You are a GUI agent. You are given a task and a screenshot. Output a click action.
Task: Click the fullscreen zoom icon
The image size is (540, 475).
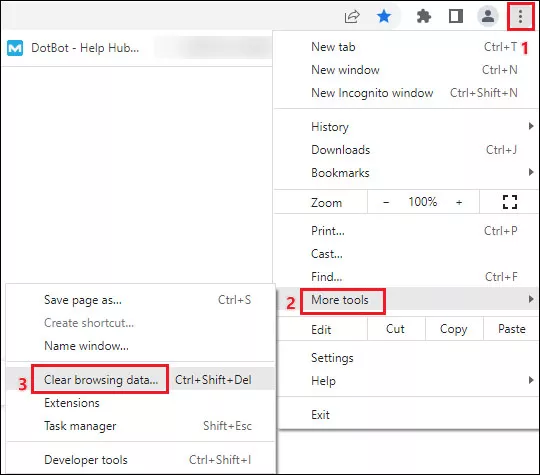pyautogui.click(x=510, y=202)
